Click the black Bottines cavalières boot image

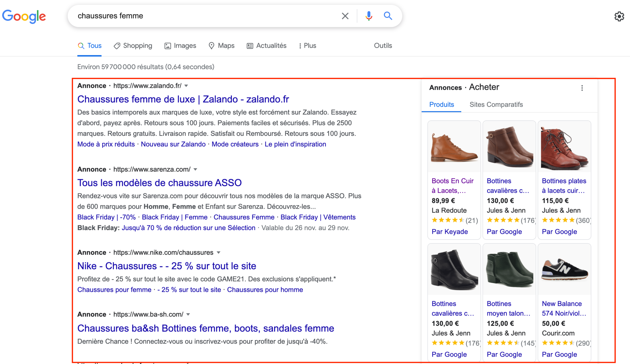click(x=454, y=269)
